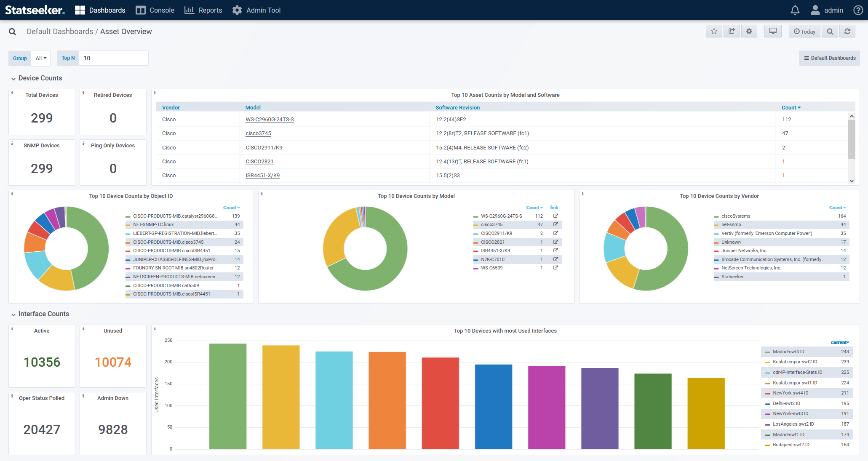Open the help question mark icon

pos(858,10)
